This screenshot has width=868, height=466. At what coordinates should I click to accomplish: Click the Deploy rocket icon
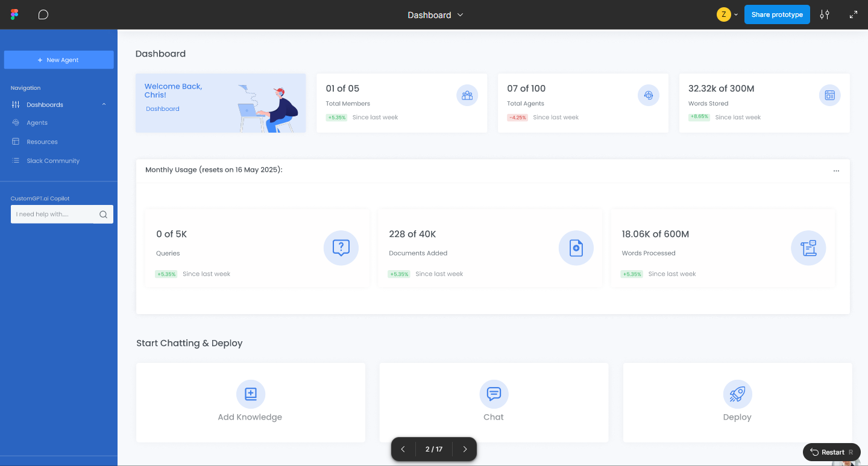(x=737, y=394)
